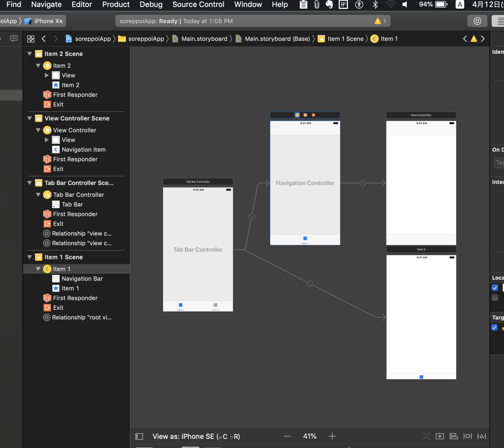Expand View under View Controller
Screen dimensions: 504x448
coord(47,140)
